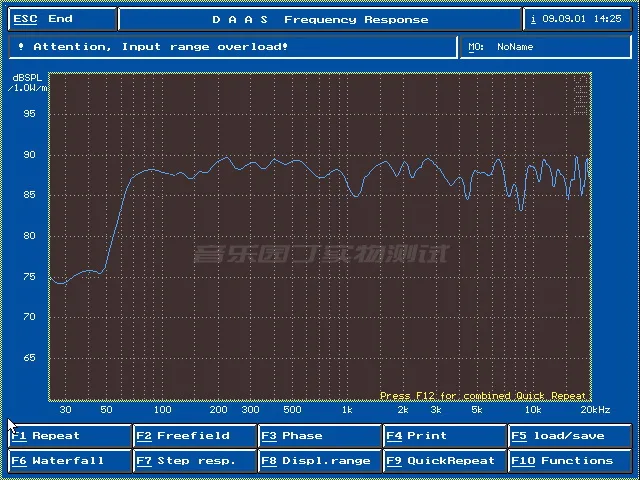Click the 200 Hz frequency label

tap(218, 410)
